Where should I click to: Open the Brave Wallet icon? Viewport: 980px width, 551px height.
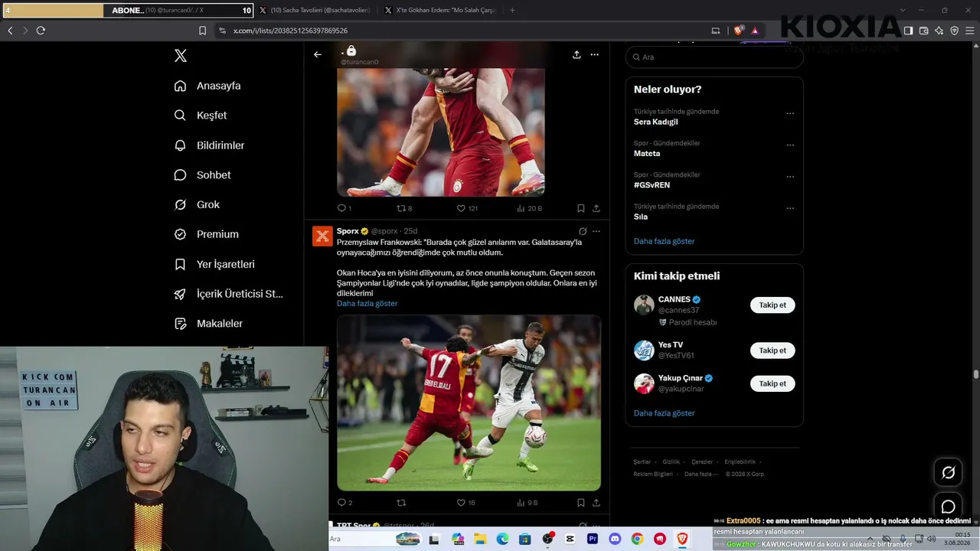click(923, 31)
